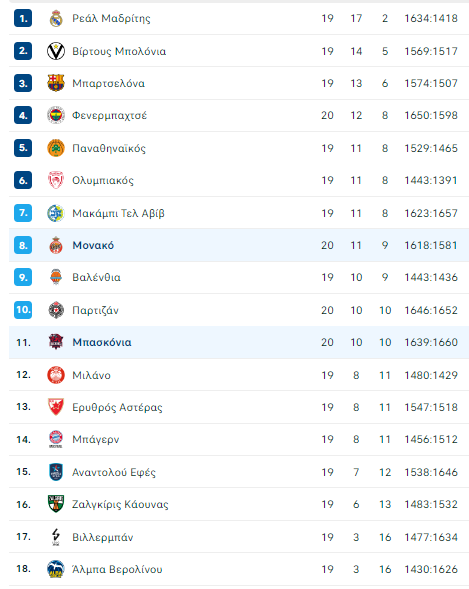The width and height of the screenshot is (469, 589).
Task: Click the Panathinaikos green clover logo
Action: click(56, 148)
